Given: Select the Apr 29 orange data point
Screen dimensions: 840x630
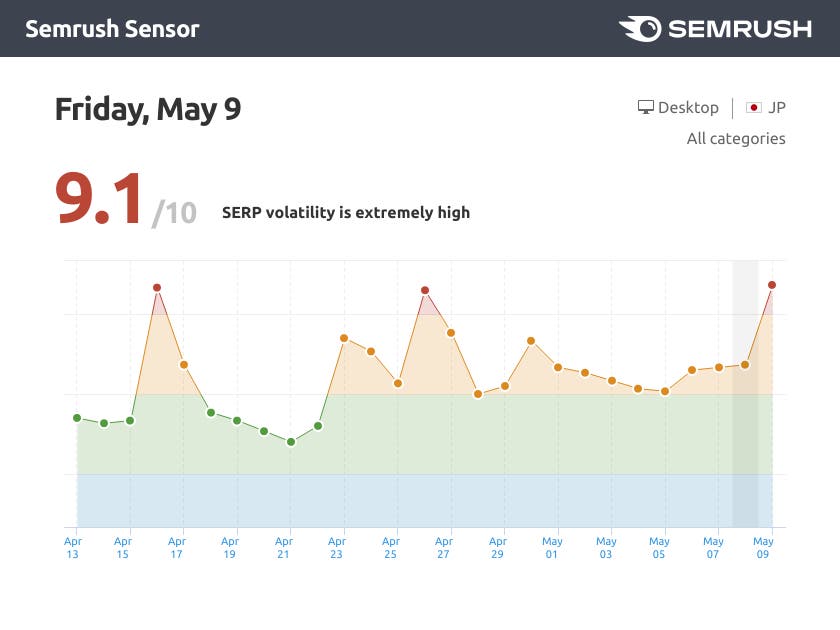Looking at the screenshot, I should click(505, 386).
